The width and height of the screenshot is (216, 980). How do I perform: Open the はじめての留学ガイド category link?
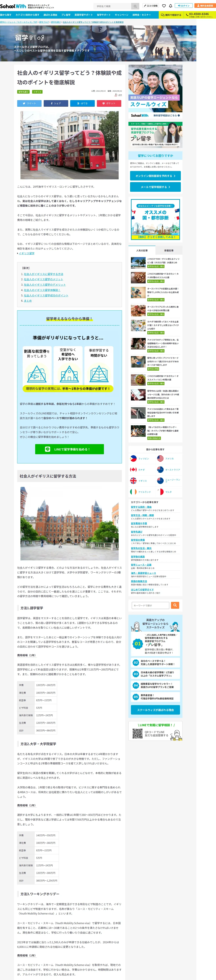point(143,589)
